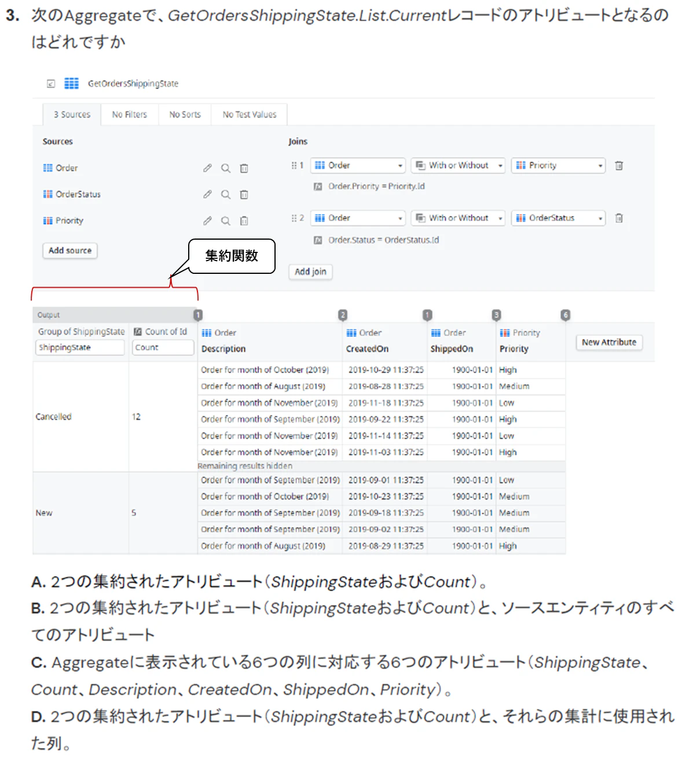Click CreatedOn cell 2019-09-22 11:37:25
This screenshot has height=770, width=700.
coord(386,419)
